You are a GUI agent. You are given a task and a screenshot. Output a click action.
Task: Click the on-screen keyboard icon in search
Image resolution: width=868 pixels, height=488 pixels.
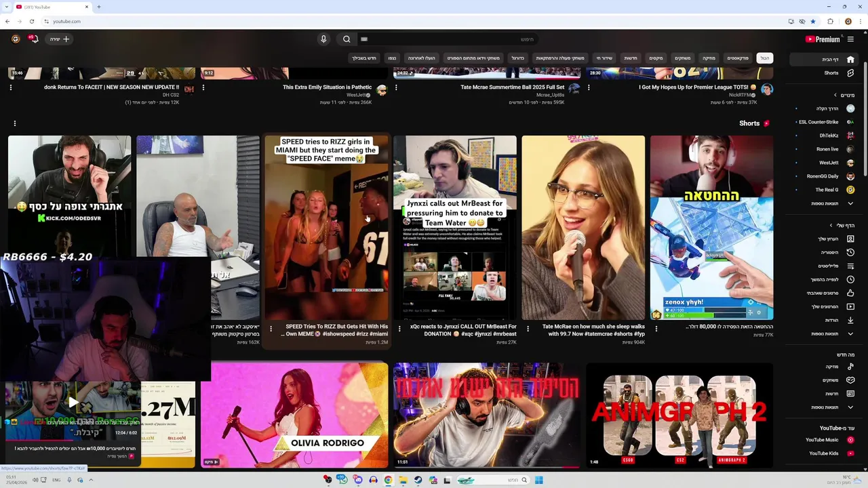tap(364, 39)
